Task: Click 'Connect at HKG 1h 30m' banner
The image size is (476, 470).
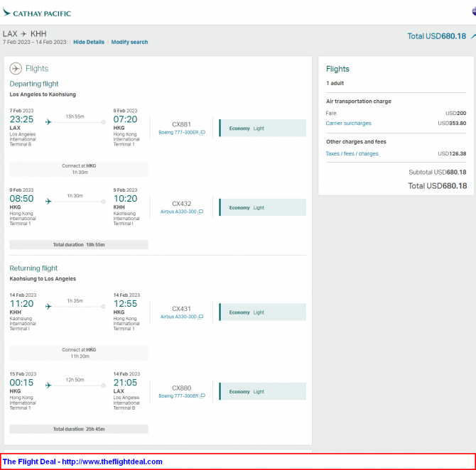Action: coord(79,169)
